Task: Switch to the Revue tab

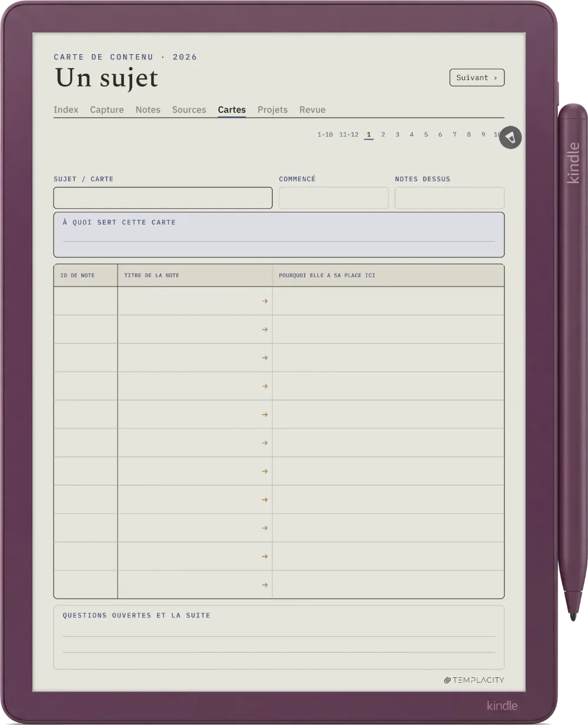Action: (x=312, y=109)
